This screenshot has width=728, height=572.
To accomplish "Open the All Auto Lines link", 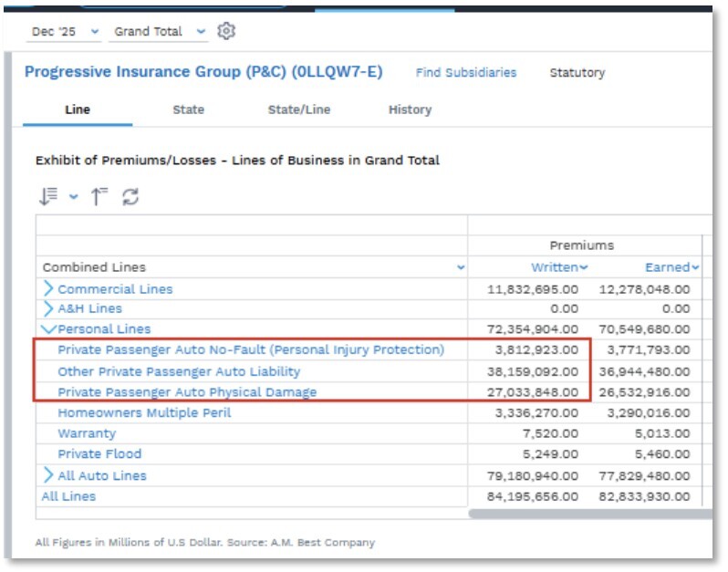I will 101,475.
